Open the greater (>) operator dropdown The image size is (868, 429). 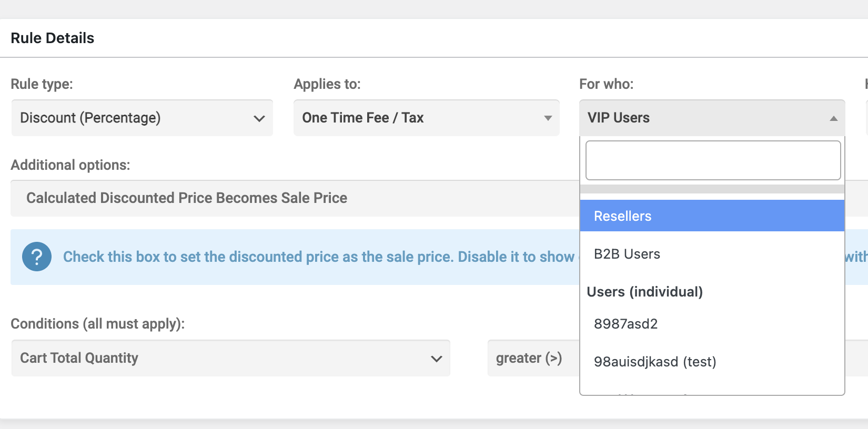pyautogui.click(x=533, y=358)
